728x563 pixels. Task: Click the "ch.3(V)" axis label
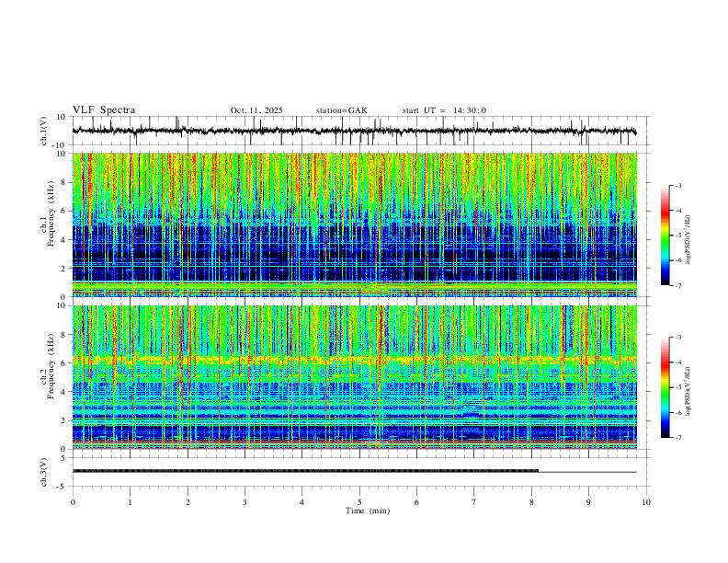click(44, 472)
